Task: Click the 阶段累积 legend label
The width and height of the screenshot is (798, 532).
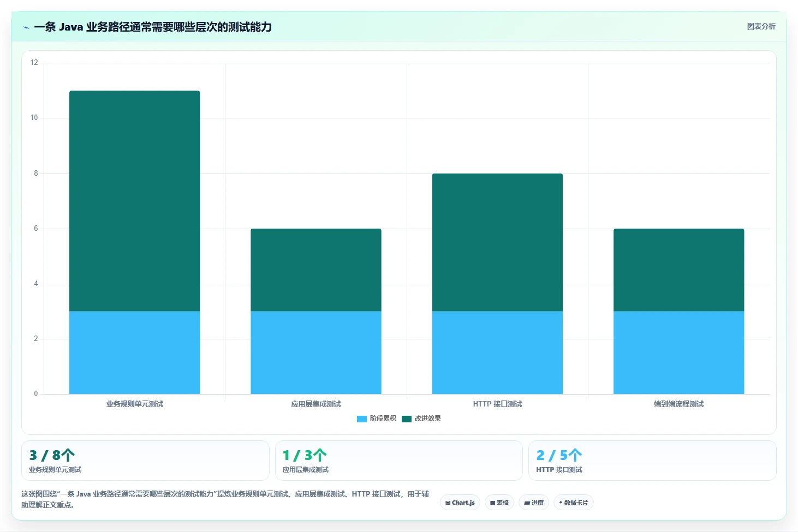Action: coord(383,419)
